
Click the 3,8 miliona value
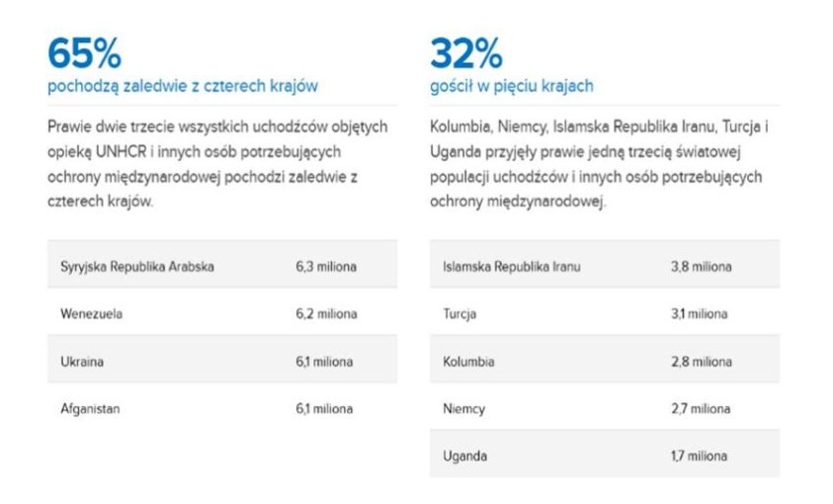click(702, 267)
